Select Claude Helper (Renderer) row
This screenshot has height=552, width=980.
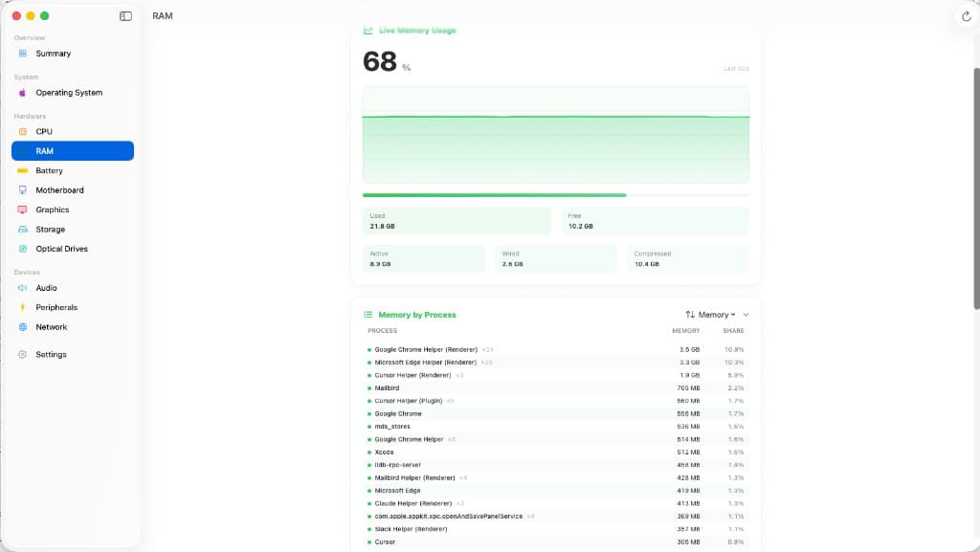[556, 503]
